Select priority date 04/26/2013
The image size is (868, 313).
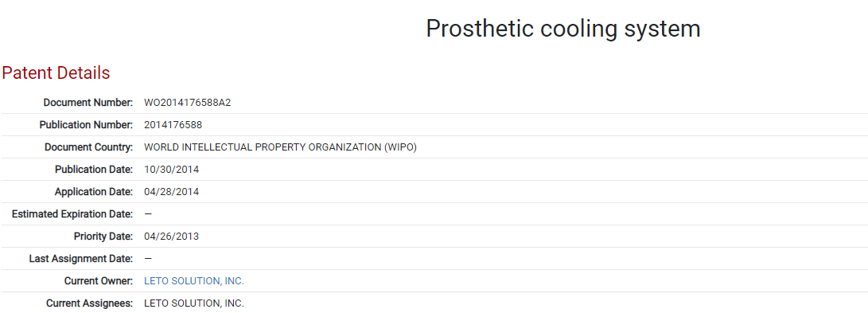pyautogui.click(x=172, y=237)
